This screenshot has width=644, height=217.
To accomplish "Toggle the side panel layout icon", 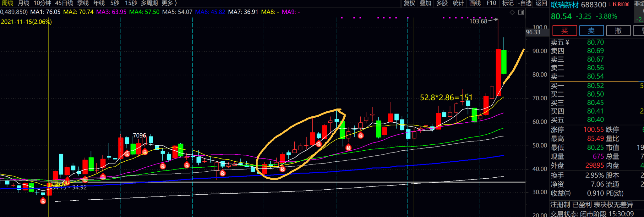I will coord(521,12).
